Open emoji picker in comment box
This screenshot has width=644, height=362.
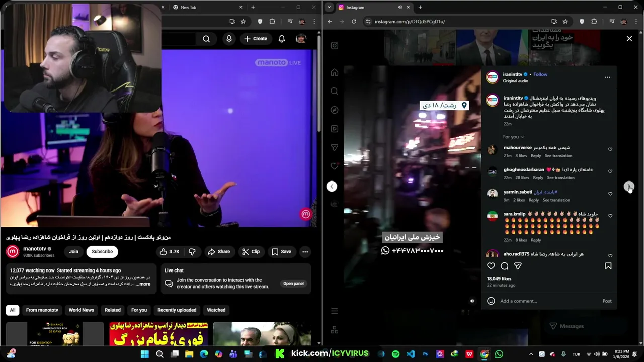click(x=491, y=301)
